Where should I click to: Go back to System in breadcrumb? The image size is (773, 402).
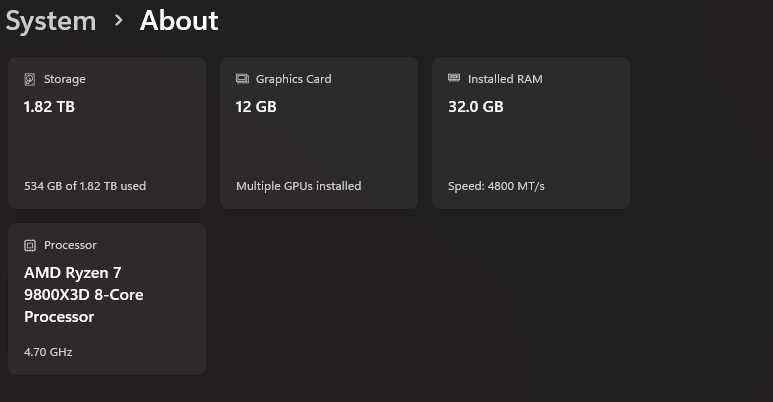50,20
